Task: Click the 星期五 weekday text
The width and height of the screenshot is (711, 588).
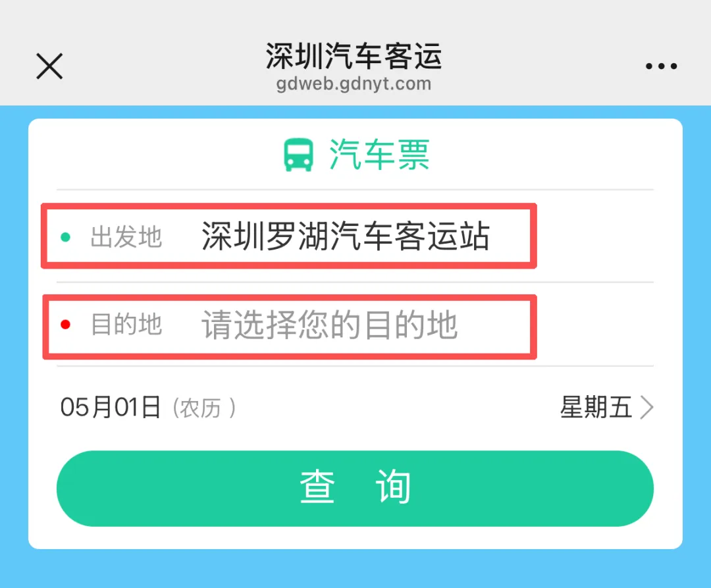Action: tap(596, 407)
